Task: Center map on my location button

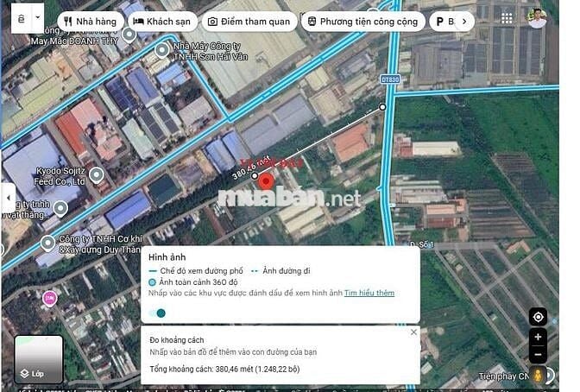Action: [538, 317]
